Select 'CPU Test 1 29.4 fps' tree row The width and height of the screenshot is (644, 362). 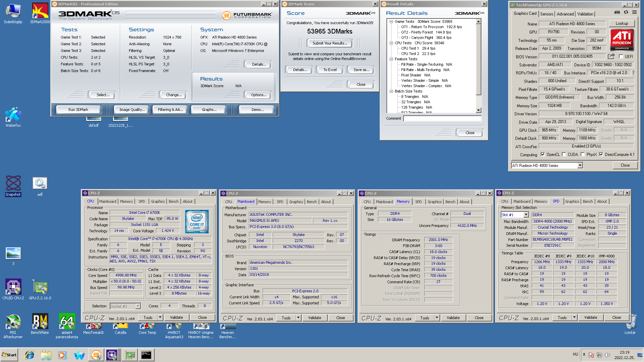418,48
